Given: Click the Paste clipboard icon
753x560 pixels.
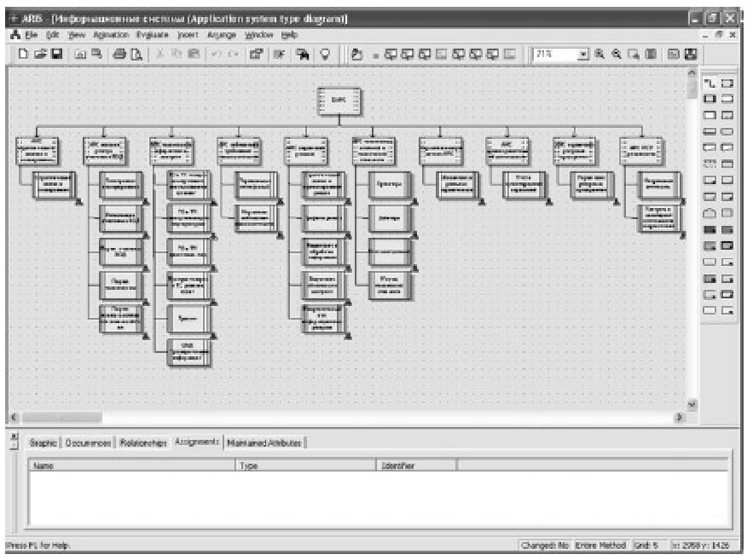Looking at the screenshot, I should (194, 55).
